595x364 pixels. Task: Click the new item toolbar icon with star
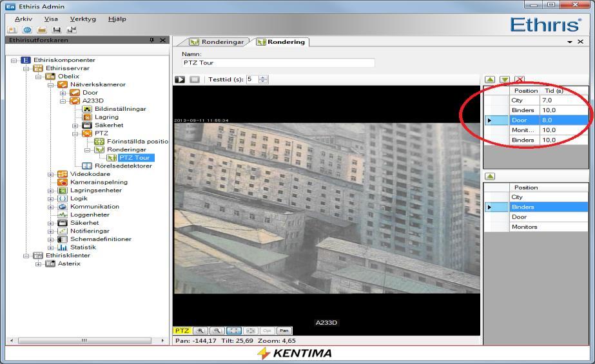pos(12,30)
